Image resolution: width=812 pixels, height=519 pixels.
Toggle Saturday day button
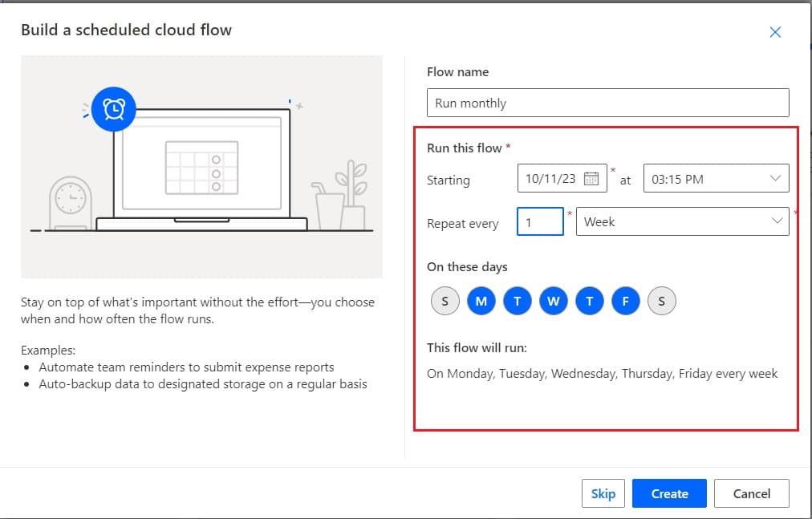tap(661, 301)
